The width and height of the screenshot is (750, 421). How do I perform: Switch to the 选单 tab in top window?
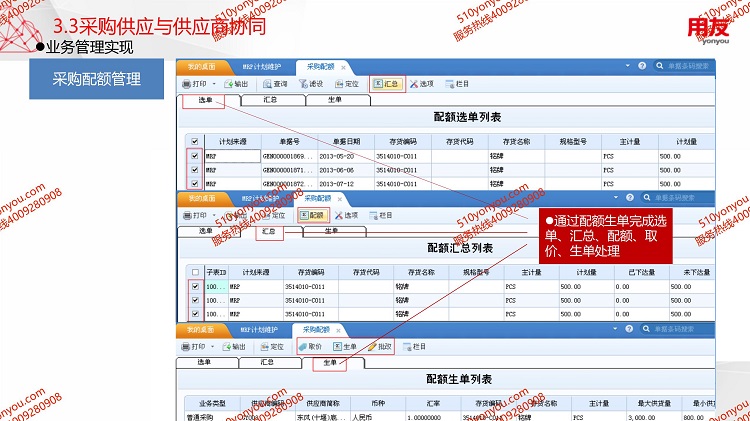point(204,100)
